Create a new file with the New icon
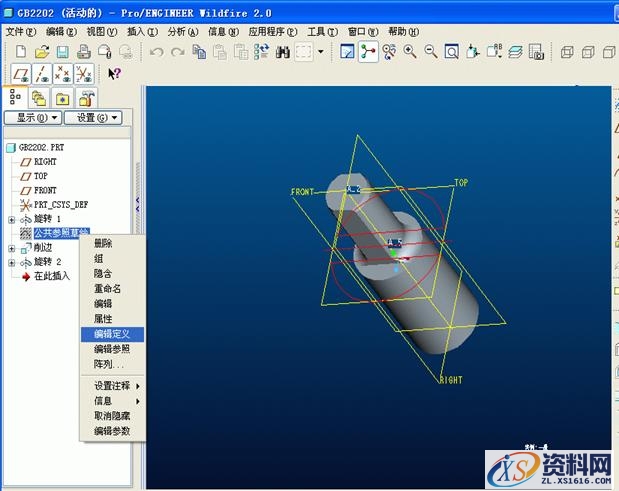This screenshot has height=491, width=619. [x=21, y=52]
